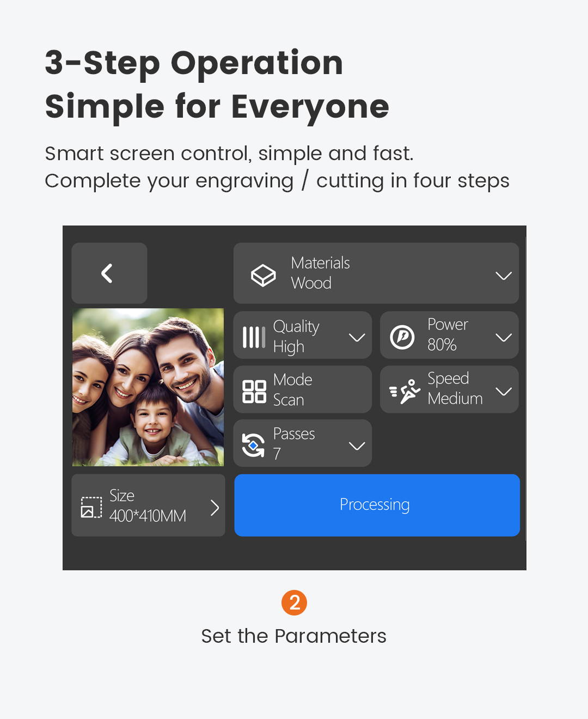Expand the Quality High dropdown chevron
This screenshot has width=588, height=719.
(357, 338)
